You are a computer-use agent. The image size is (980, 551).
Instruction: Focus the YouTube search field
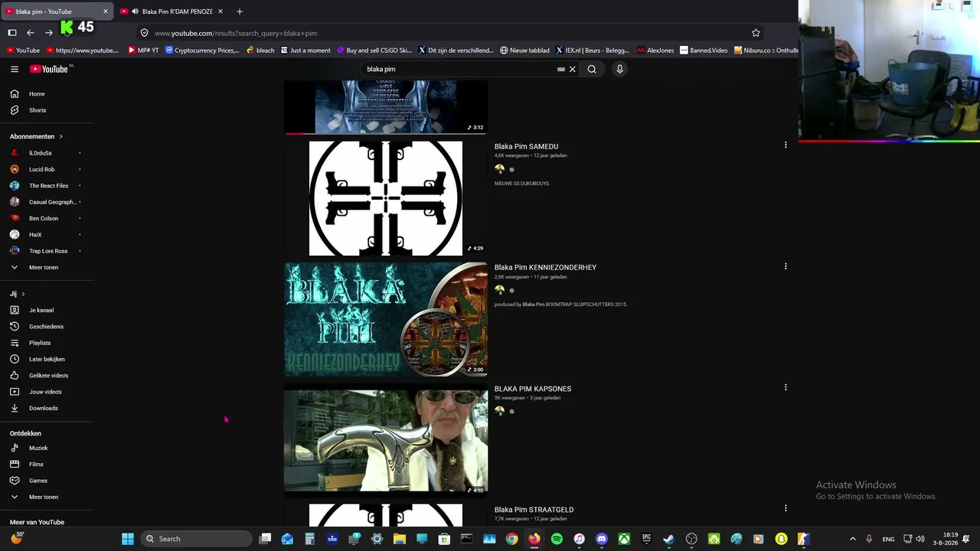click(459, 69)
